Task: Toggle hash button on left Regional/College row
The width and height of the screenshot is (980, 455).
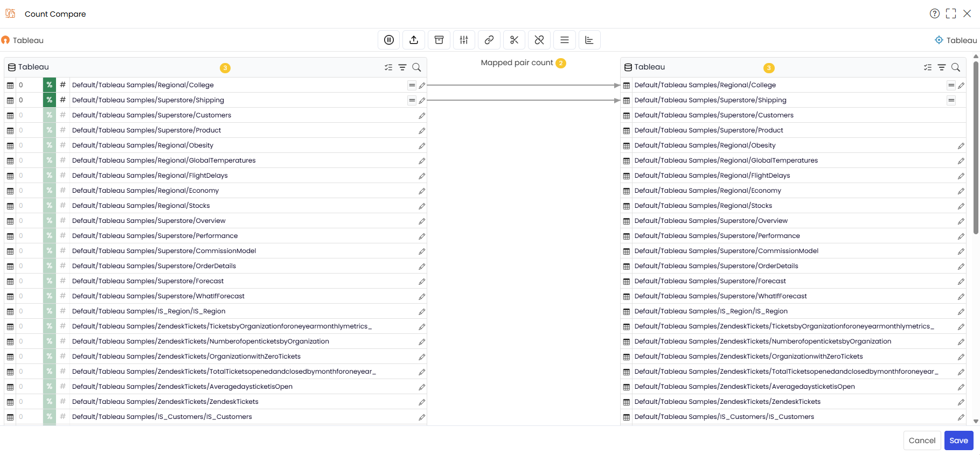Action: coord(63,85)
